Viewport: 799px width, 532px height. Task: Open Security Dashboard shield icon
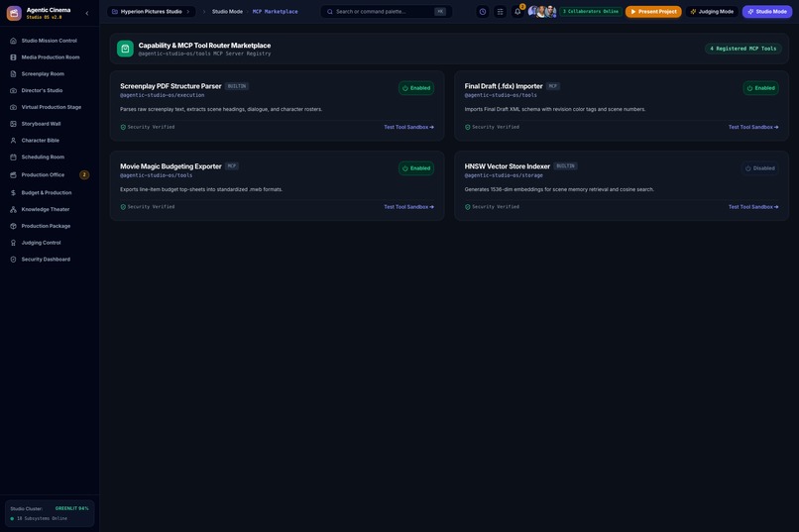tap(13, 260)
